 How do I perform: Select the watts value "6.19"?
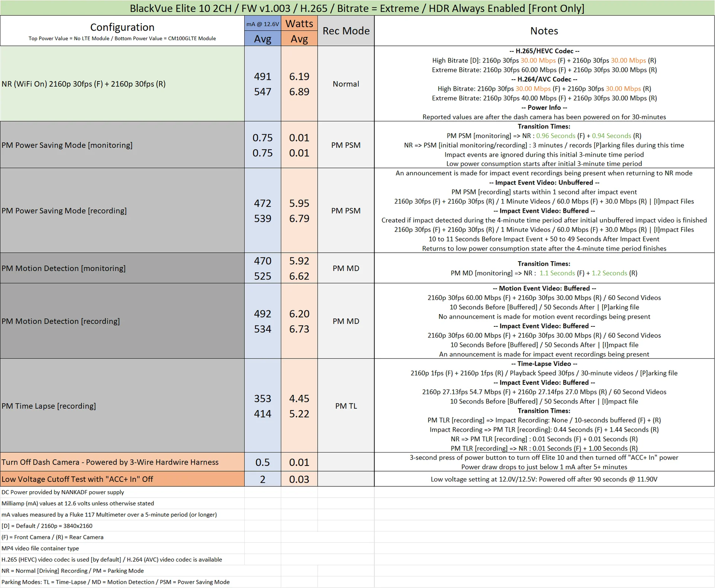point(299,76)
